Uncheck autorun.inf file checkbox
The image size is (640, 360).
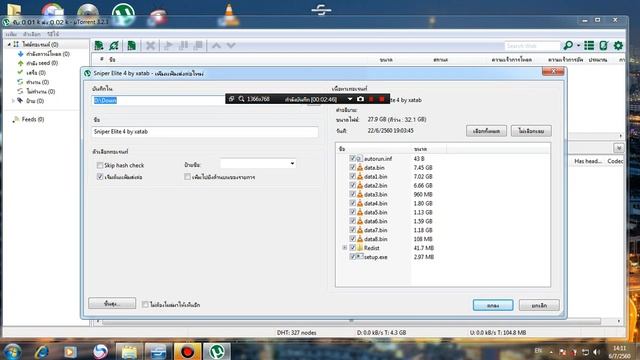tap(352, 158)
